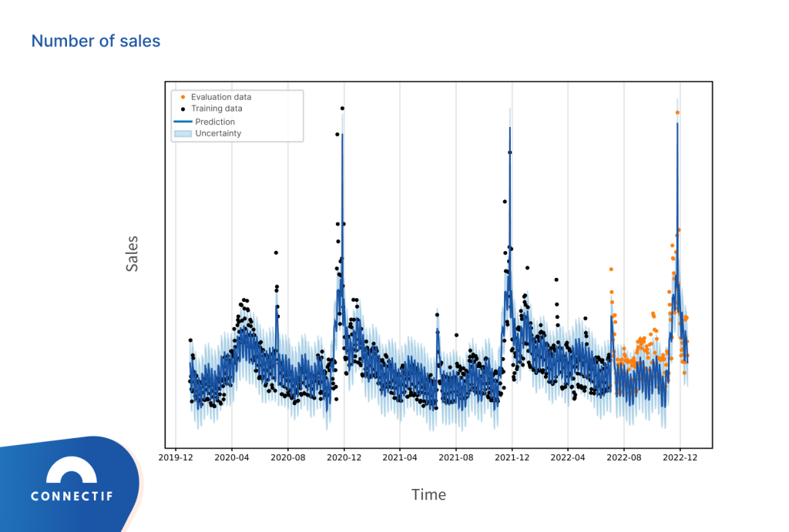Click the CONNECTIF brand text
Screen dimensions: 789x532
(72, 497)
